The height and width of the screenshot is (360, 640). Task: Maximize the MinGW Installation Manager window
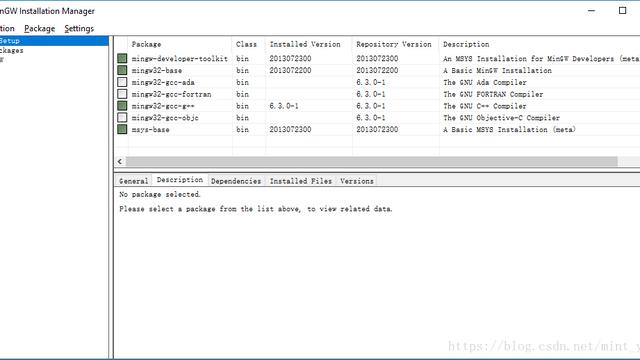[x=622, y=11]
